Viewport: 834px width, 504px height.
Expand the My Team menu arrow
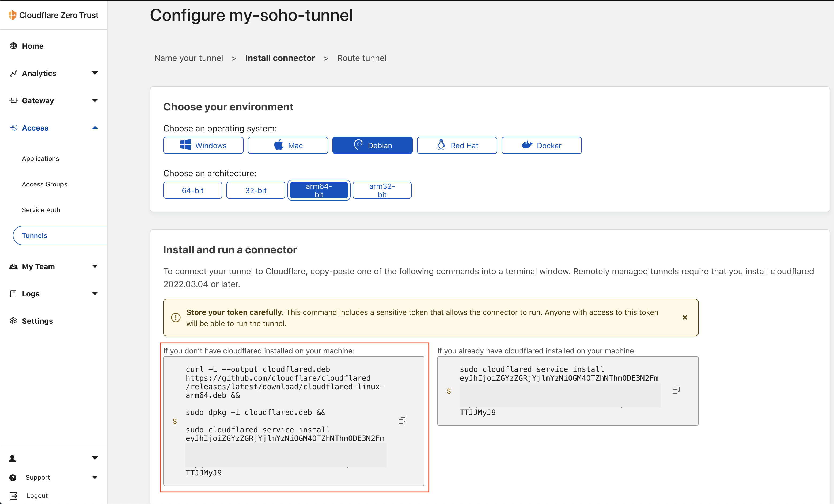[95, 266]
